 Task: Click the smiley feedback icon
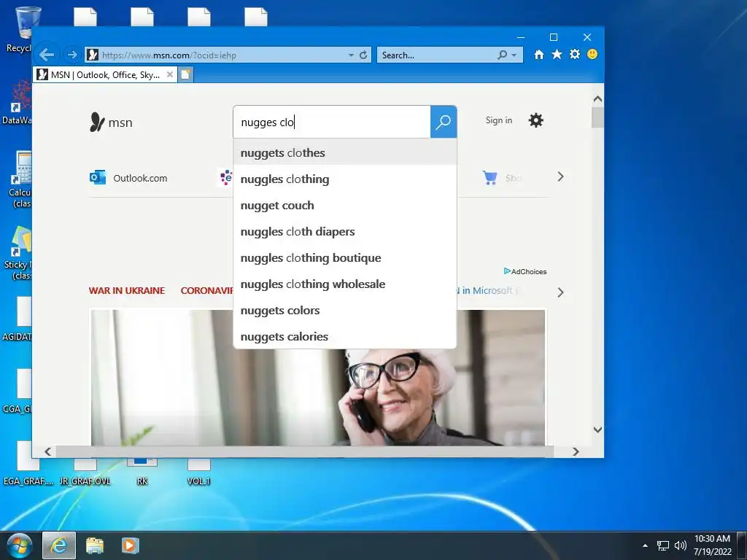pos(592,54)
